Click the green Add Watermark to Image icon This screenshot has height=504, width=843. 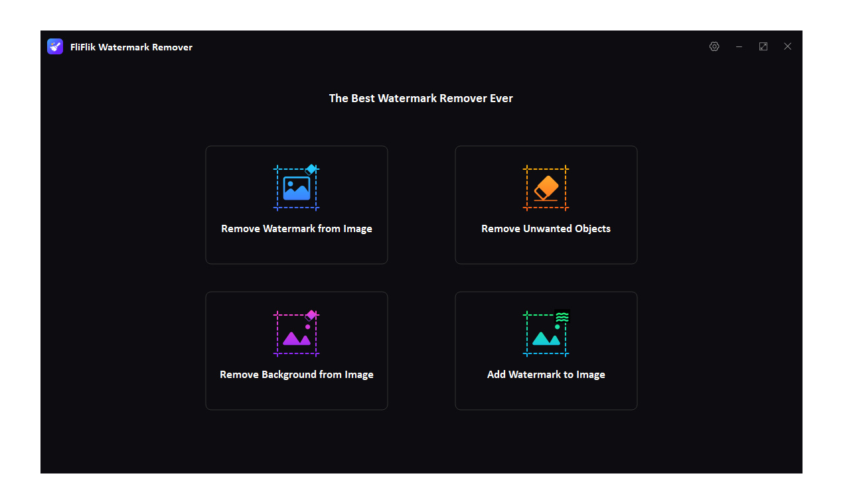point(546,334)
